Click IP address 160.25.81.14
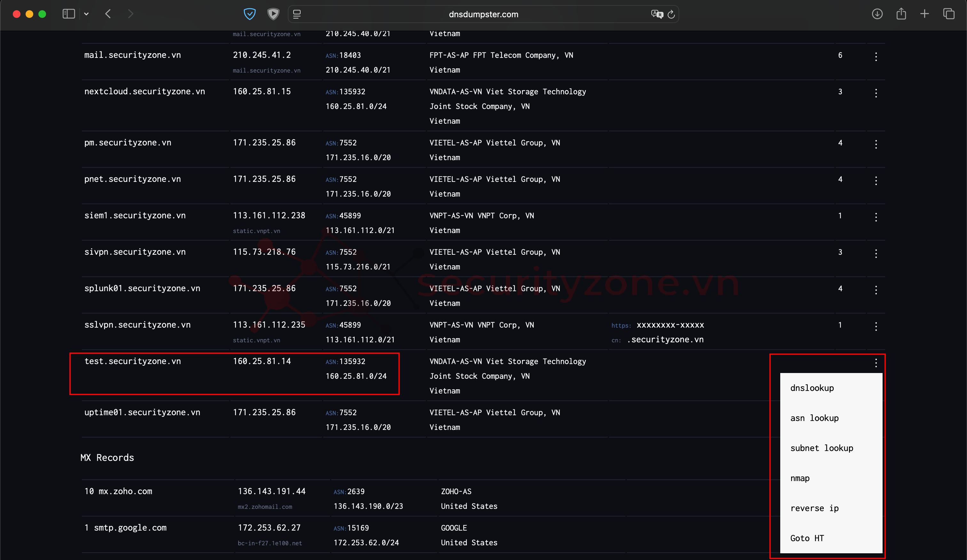Image resolution: width=967 pixels, height=560 pixels. (262, 361)
